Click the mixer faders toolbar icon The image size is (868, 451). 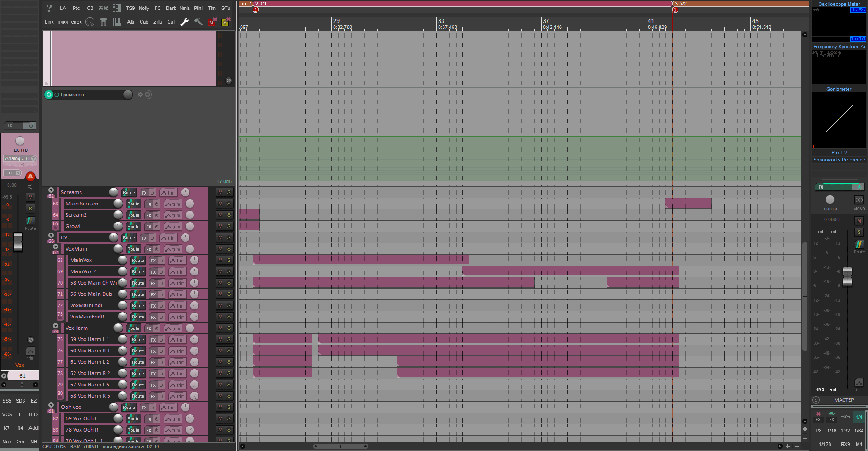(117, 8)
